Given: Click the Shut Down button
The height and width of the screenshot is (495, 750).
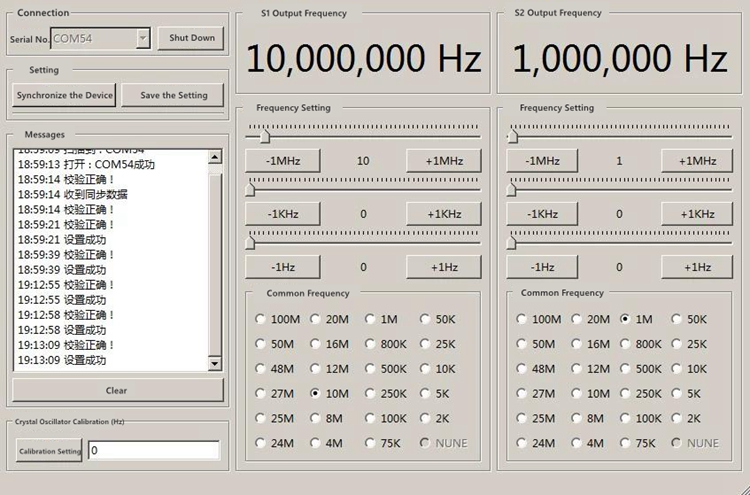Looking at the screenshot, I should tap(191, 38).
